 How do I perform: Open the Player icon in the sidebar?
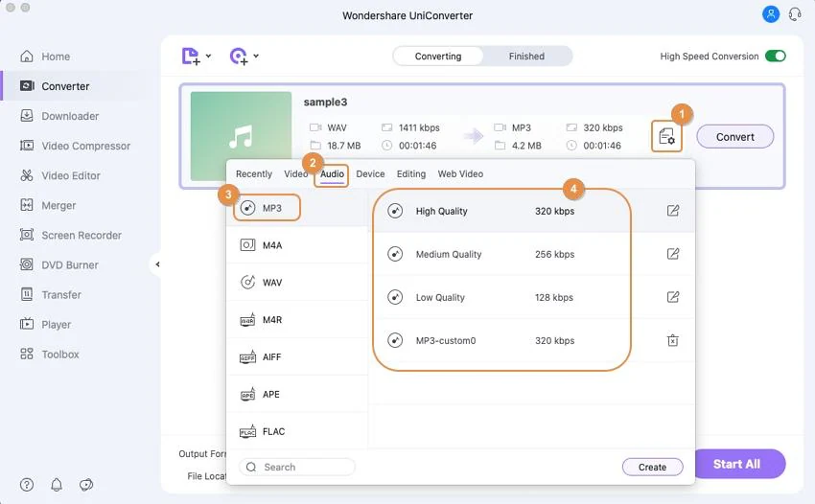tap(27, 324)
